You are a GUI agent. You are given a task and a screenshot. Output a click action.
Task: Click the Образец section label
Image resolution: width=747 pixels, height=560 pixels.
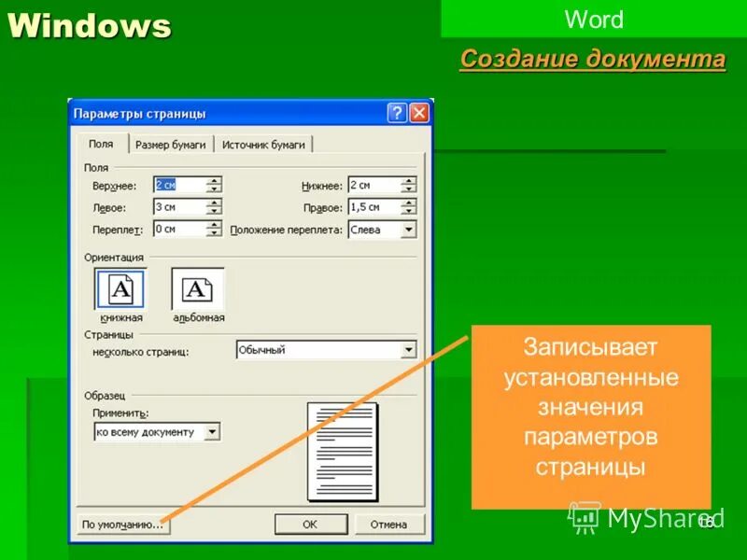[105, 395]
